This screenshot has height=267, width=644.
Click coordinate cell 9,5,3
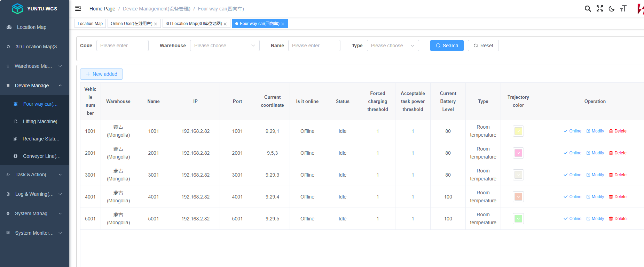272,153
